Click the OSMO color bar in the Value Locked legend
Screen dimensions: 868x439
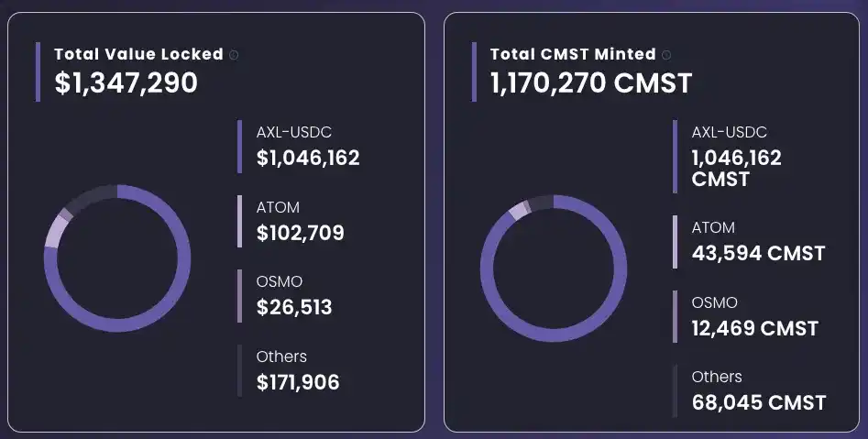point(239,295)
